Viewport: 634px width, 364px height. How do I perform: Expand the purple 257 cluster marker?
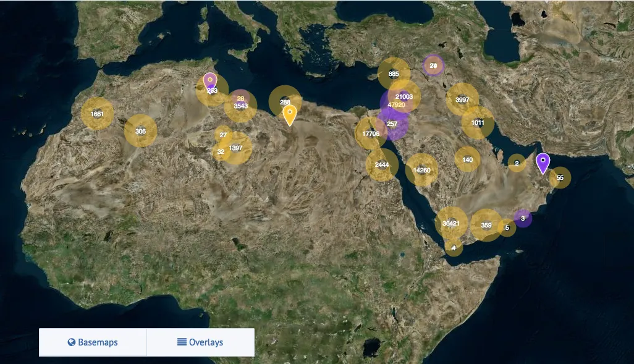[x=392, y=124]
